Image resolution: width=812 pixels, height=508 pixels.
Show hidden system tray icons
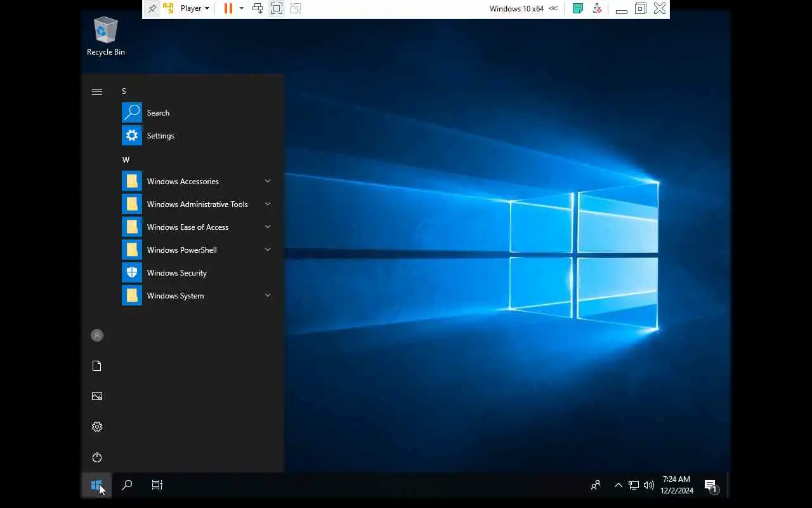[x=619, y=485]
